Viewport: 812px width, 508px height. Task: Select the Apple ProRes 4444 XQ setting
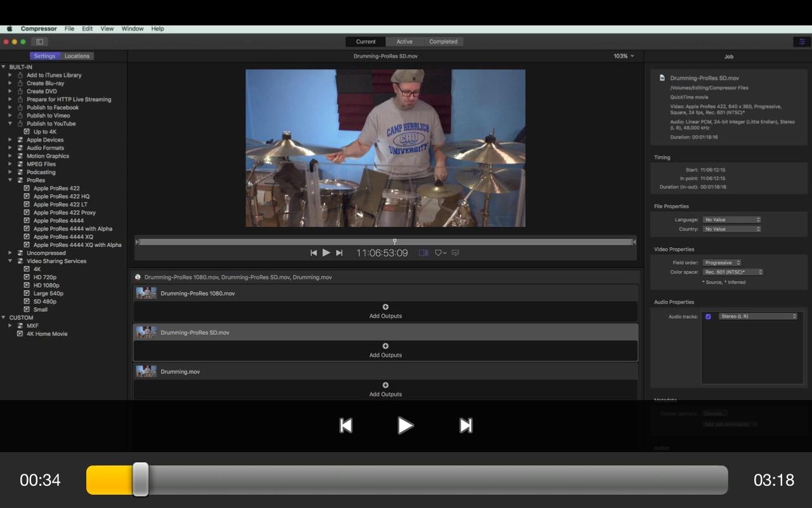coord(63,237)
